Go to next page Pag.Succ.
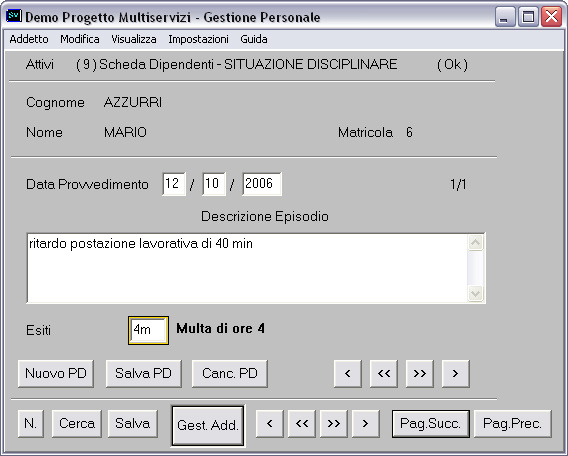 pyautogui.click(x=430, y=423)
